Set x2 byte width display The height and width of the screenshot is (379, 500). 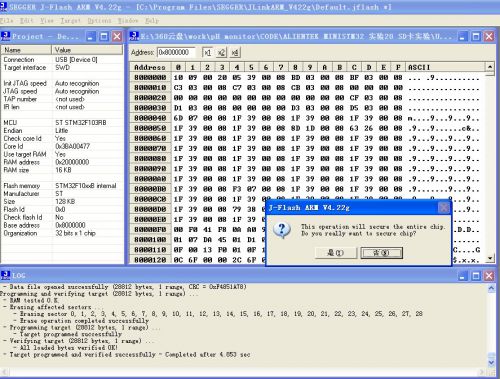pos(221,53)
